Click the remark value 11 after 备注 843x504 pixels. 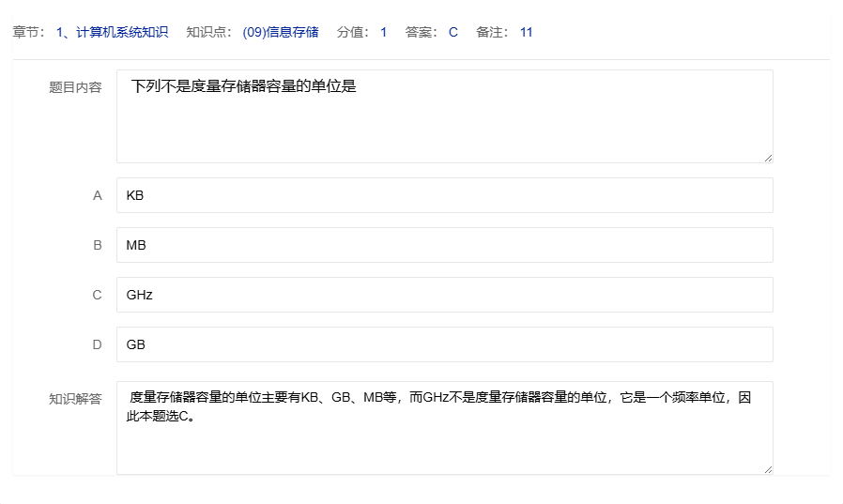click(x=526, y=32)
